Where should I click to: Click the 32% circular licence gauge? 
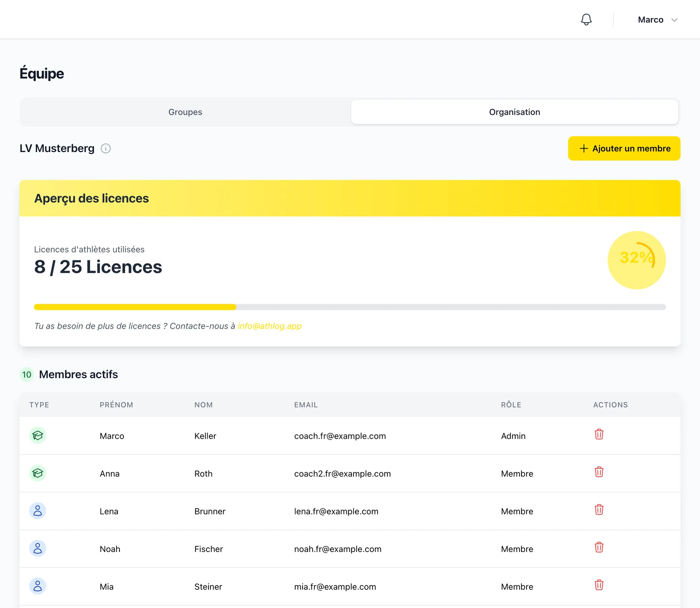(637, 260)
